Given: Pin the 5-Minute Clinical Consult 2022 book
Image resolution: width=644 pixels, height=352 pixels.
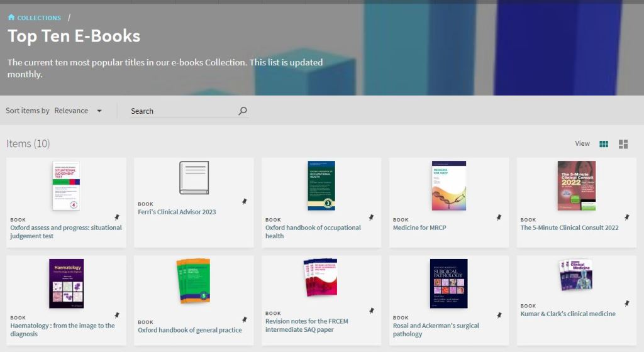Looking at the screenshot, I should click(x=626, y=217).
